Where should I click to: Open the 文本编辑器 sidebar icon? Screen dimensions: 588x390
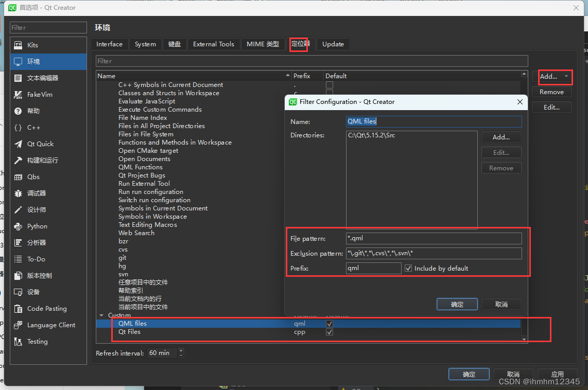[x=18, y=78]
